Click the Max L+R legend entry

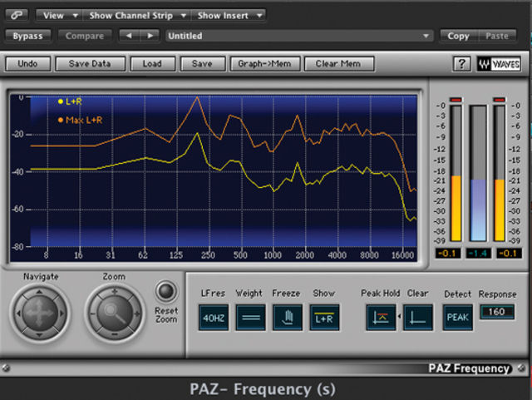(x=80, y=120)
